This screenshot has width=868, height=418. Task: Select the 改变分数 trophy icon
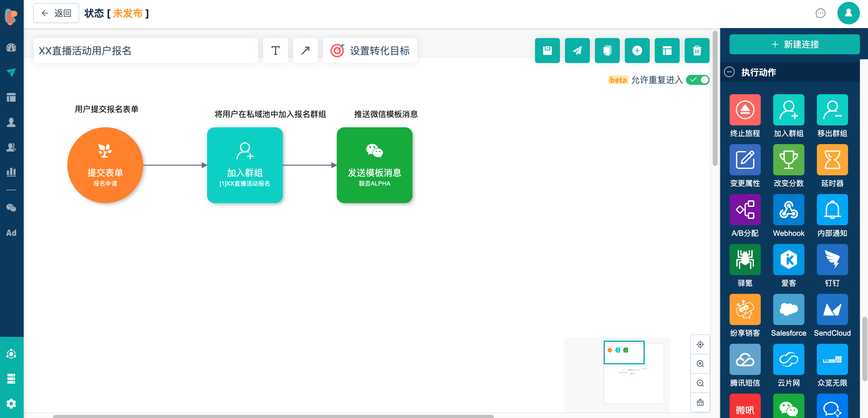[x=788, y=160]
